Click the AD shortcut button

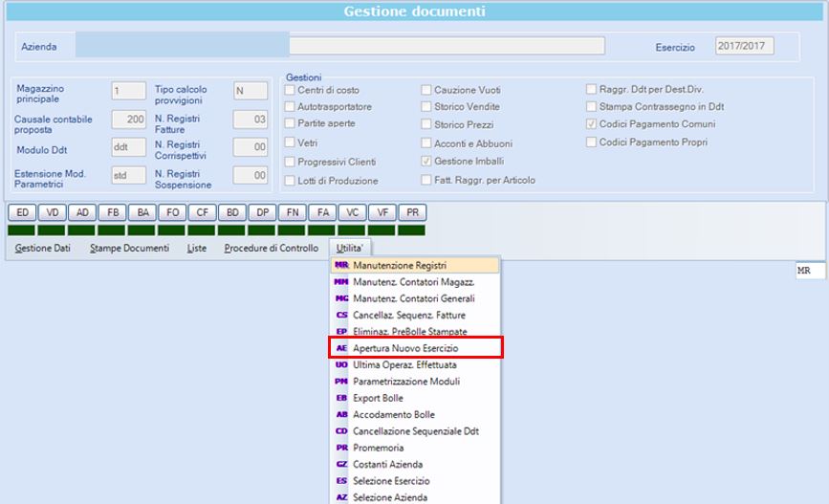pos(82,212)
